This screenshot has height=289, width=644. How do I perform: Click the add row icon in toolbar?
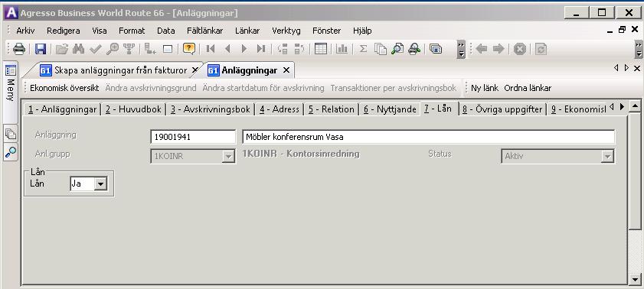click(150, 49)
